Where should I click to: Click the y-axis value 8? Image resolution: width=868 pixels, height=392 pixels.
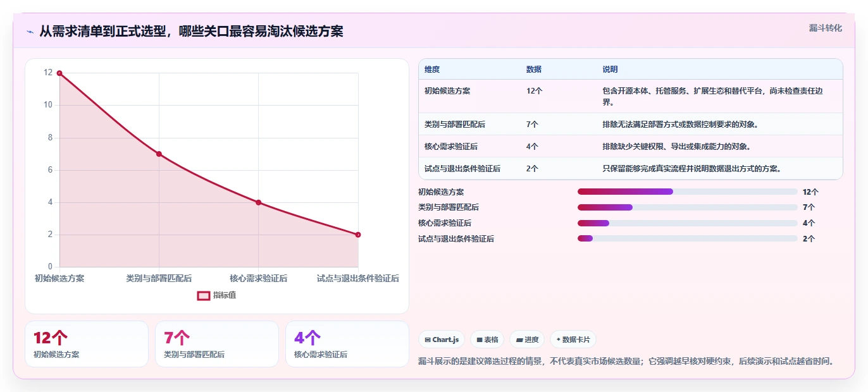pyautogui.click(x=50, y=137)
